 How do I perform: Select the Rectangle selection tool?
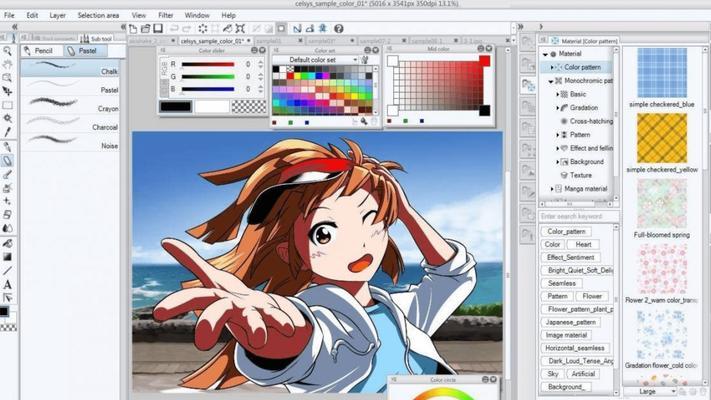click(x=7, y=105)
